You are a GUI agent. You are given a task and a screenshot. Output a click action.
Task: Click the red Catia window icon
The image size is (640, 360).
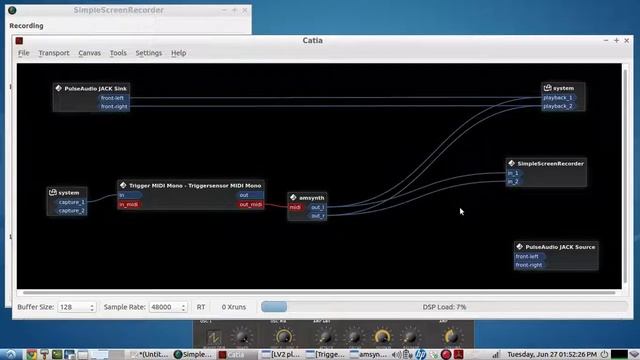[19, 40]
